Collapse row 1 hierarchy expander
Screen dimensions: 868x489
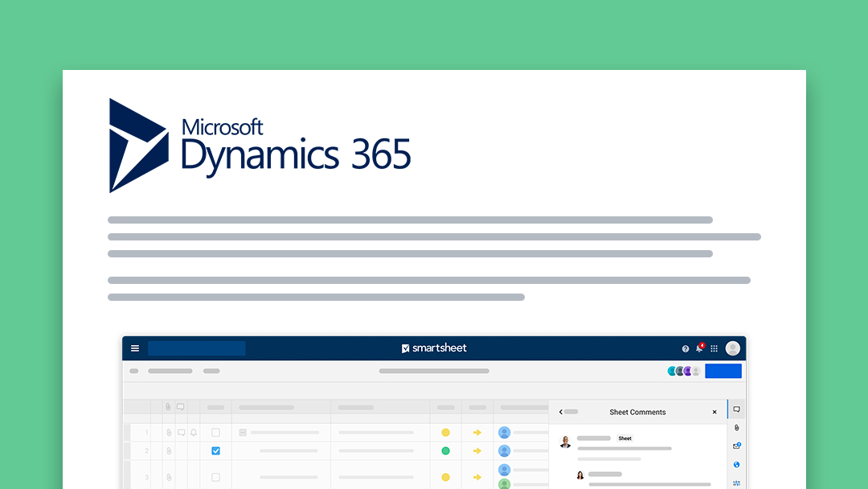[x=243, y=433]
